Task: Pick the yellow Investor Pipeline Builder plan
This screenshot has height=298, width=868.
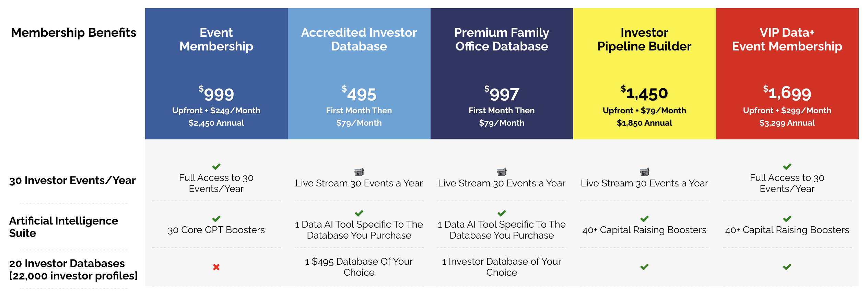Action: pyautogui.click(x=644, y=39)
